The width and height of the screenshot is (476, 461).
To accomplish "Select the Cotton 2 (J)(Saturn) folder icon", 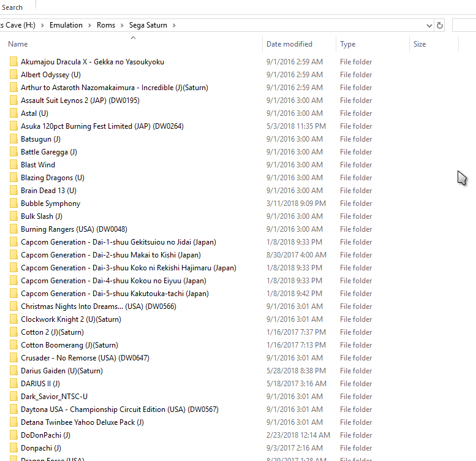I will click(13, 332).
